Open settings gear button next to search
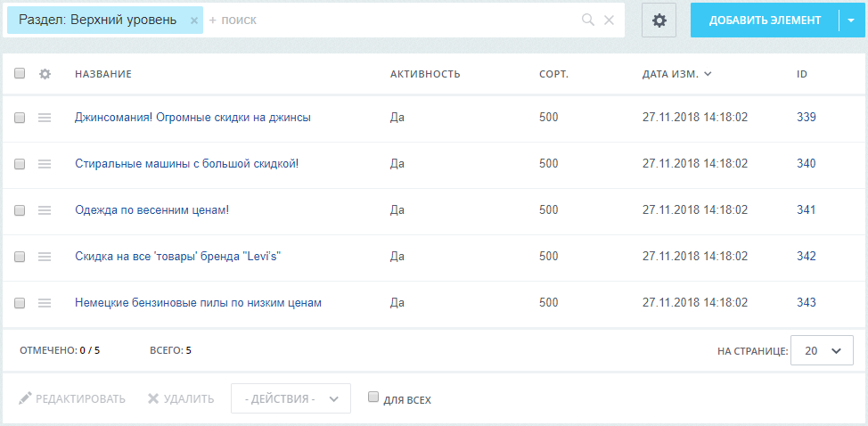The height and width of the screenshot is (426, 868). click(x=659, y=20)
